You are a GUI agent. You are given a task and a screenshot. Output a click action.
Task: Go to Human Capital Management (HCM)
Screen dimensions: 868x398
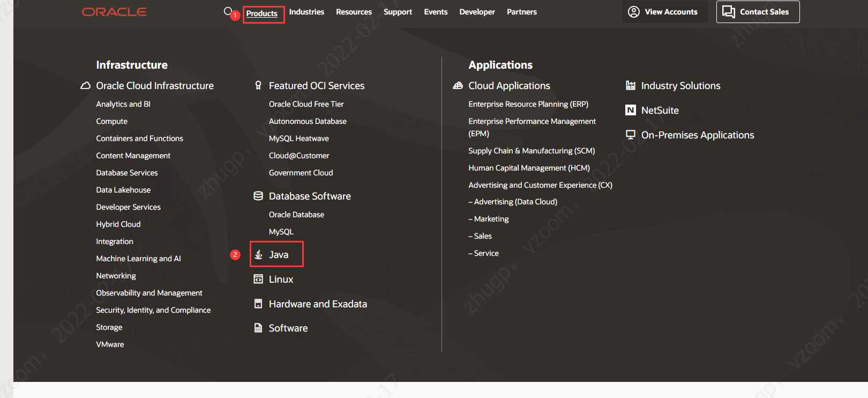[529, 168]
